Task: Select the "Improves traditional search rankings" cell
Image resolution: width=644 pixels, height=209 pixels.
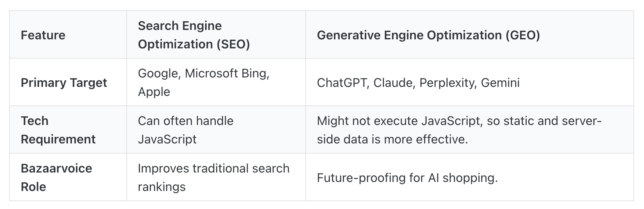Action: tap(213, 177)
